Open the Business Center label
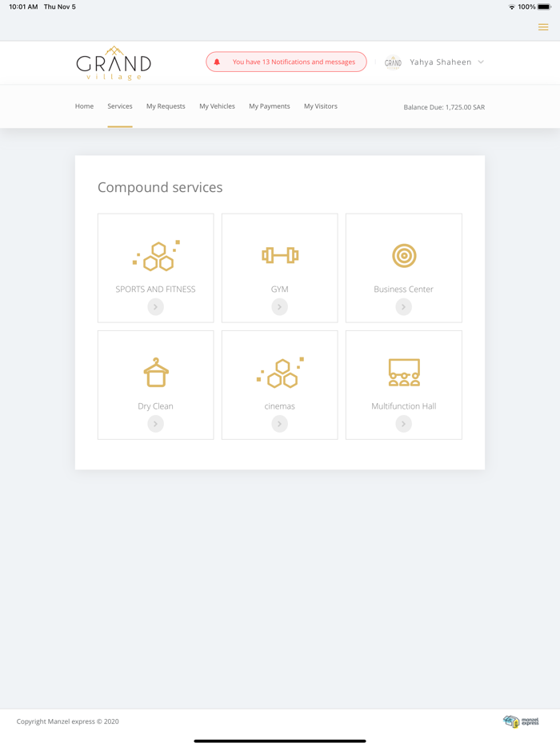 tap(404, 290)
